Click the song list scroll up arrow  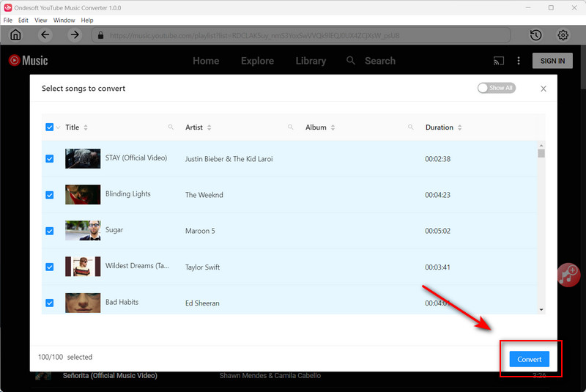541,145
